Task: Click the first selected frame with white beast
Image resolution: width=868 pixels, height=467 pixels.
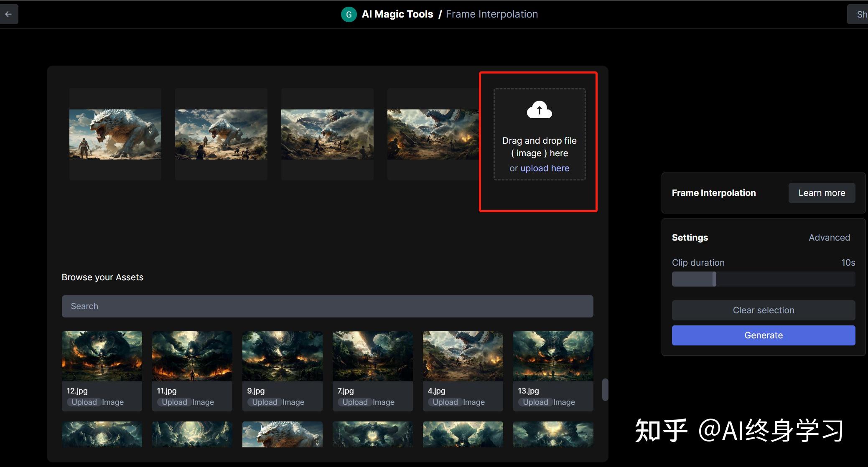Action: [x=115, y=134]
